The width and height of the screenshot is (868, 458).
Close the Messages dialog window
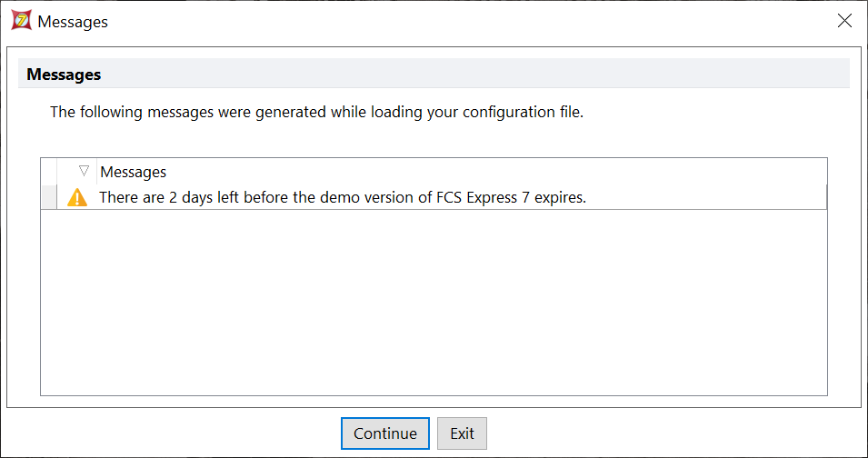click(844, 21)
